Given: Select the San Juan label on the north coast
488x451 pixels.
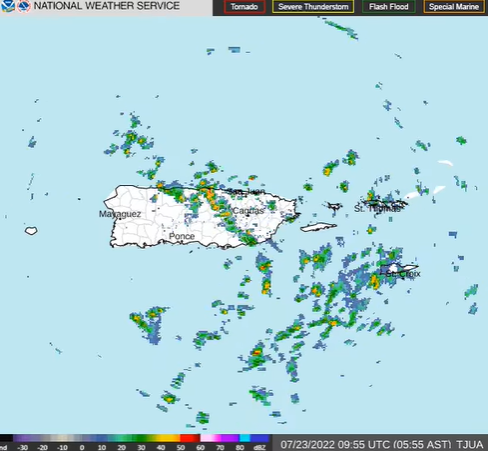Looking at the screenshot, I should coord(248,192).
